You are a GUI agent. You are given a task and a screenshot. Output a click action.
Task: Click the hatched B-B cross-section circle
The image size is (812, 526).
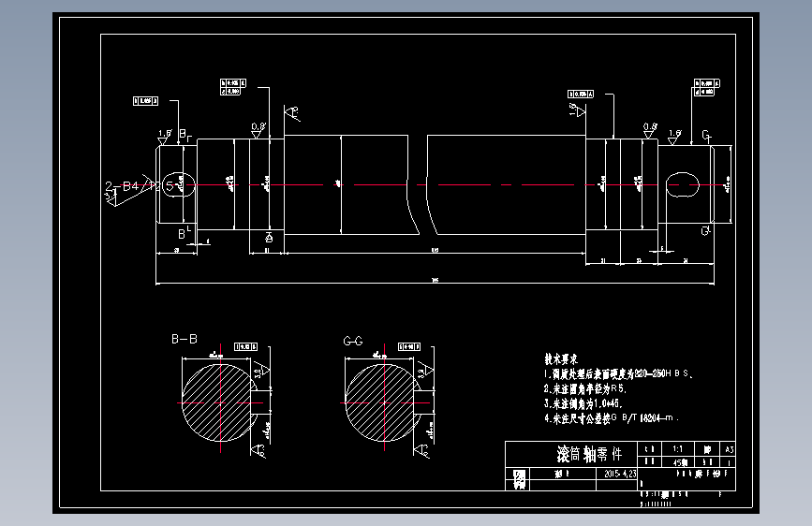tap(218, 402)
